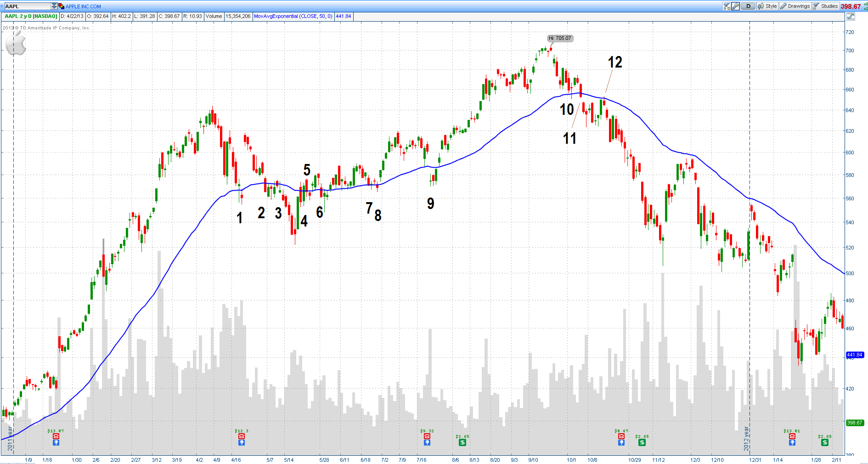Click the Apple logo on chart
The width and height of the screenshot is (868, 464).
[16, 43]
